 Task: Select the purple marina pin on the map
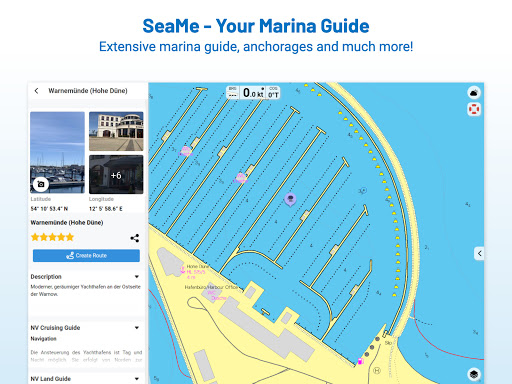(x=290, y=200)
